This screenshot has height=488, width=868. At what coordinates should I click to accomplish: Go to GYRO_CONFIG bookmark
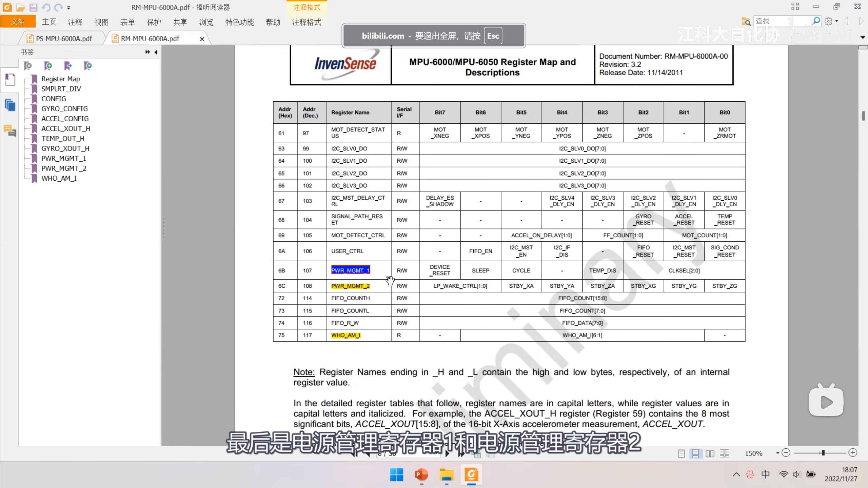coord(64,109)
